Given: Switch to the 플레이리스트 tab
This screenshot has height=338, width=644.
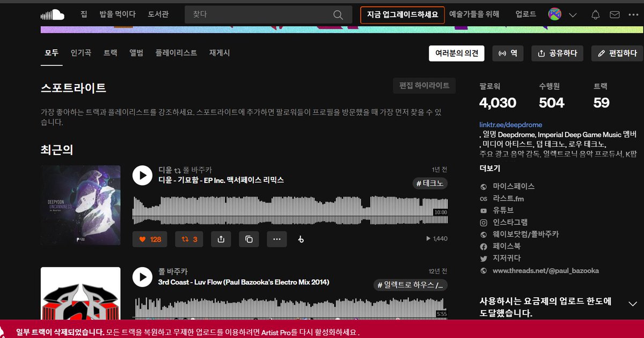Looking at the screenshot, I should coord(176,53).
